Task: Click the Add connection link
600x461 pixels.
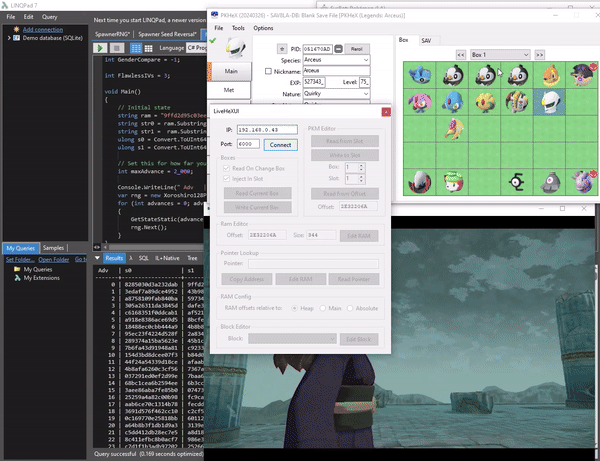Action: (x=43, y=29)
